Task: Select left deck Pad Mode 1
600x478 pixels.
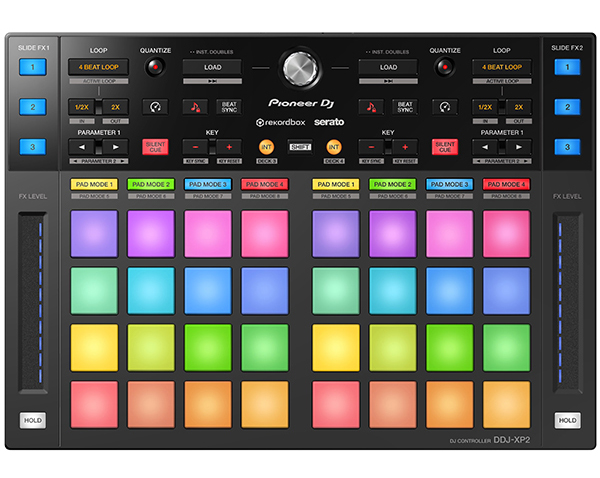Action: pos(94,184)
